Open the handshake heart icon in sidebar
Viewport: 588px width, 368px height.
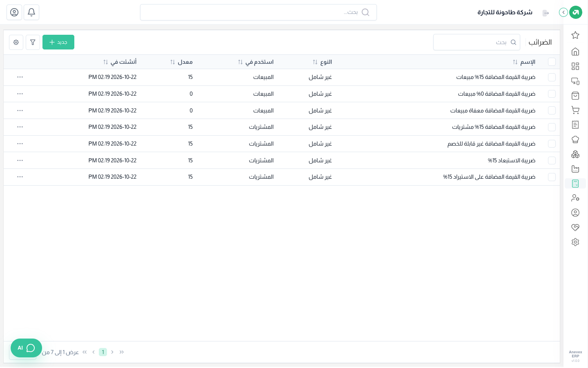[x=575, y=227]
